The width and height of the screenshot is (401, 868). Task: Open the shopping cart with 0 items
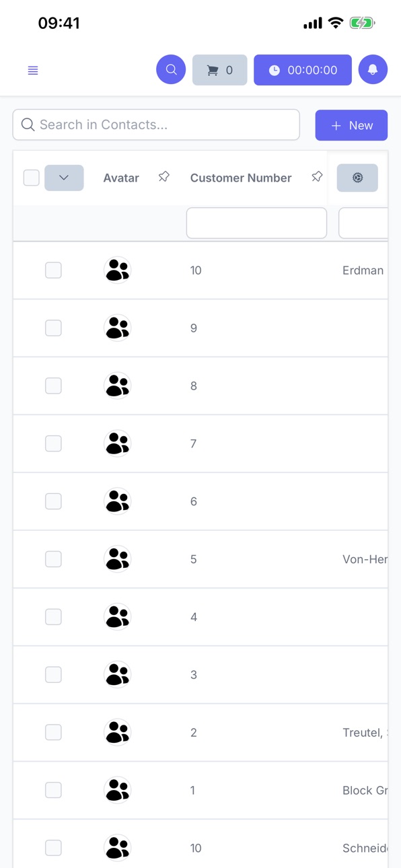click(220, 70)
